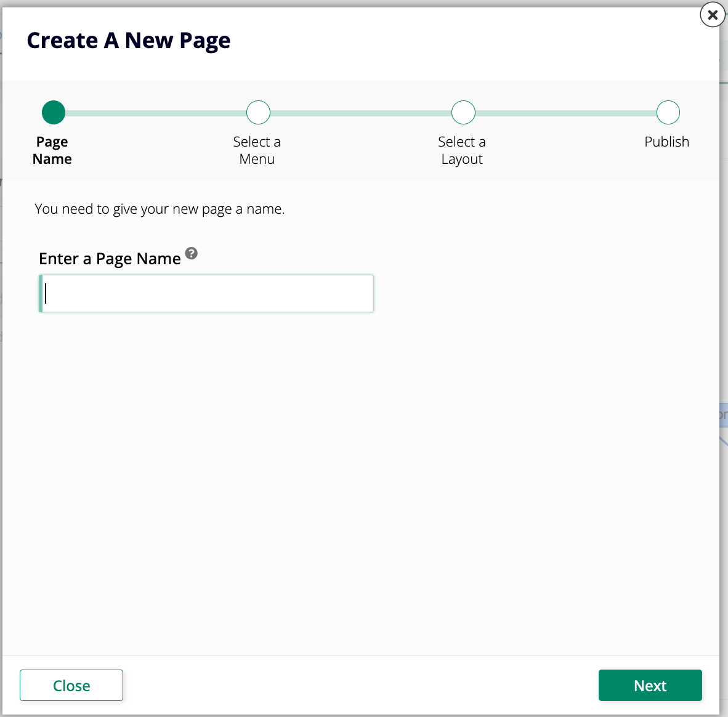Viewport: 728px width, 717px height.
Task: Click the Next button
Action: point(650,685)
